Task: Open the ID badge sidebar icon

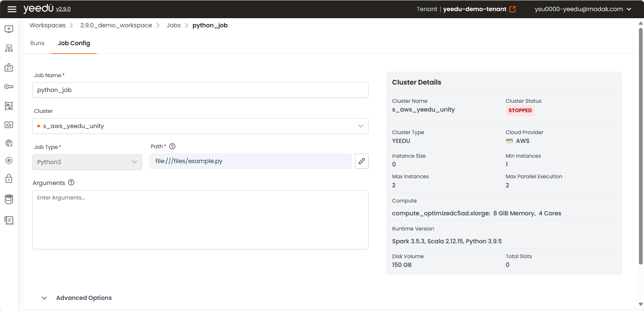Action: click(9, 67)
